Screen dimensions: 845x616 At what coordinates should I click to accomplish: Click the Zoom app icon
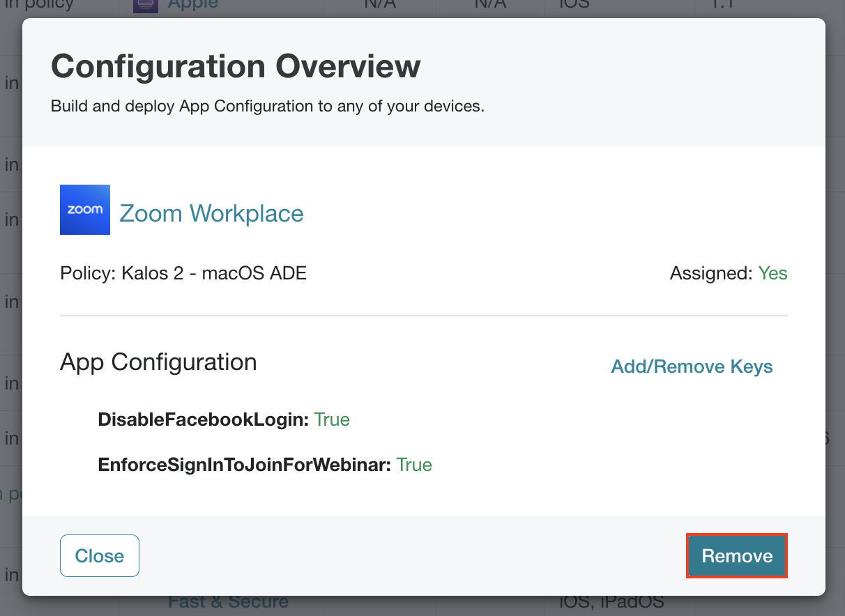(x=85, y=210)
